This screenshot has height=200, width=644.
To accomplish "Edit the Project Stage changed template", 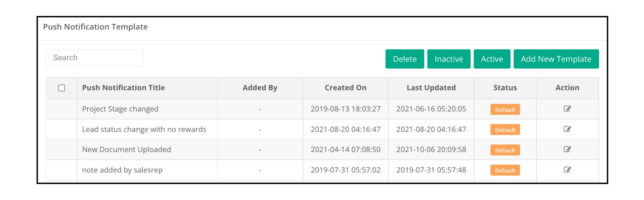I will pos(567,109).
